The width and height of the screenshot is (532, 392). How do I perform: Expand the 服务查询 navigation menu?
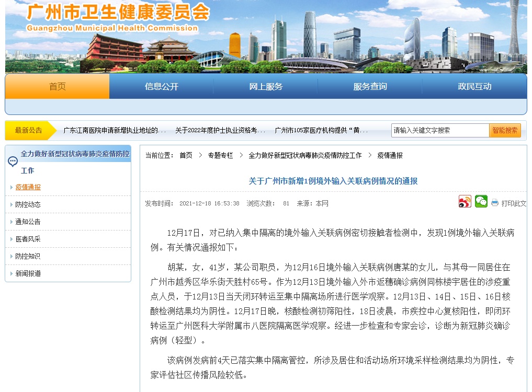pos(370,87)
